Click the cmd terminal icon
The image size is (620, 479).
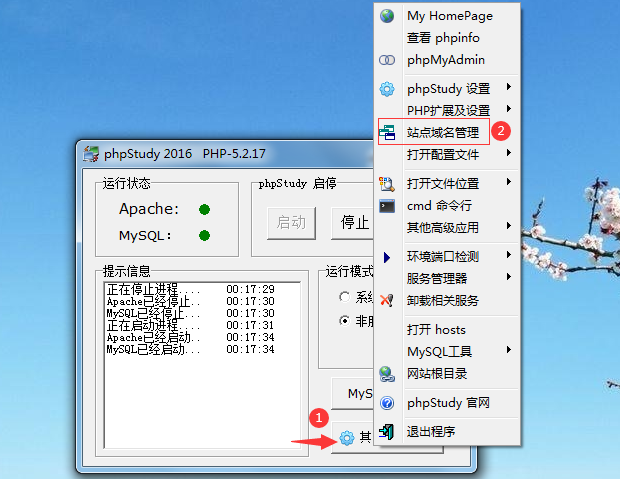pos(387,206)
